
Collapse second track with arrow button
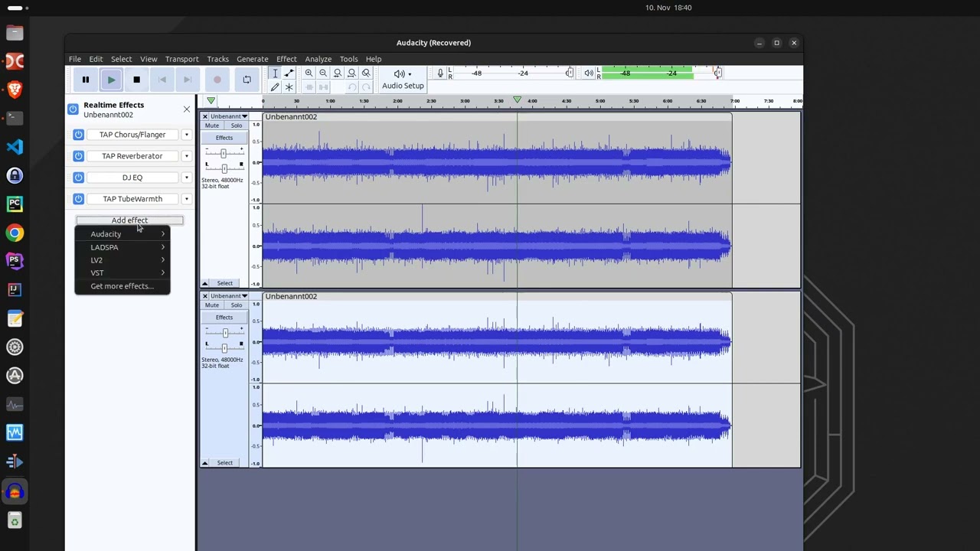click(204, 463)
